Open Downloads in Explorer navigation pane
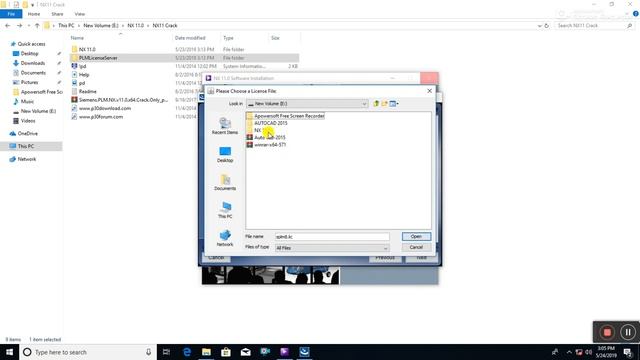 tap(29, 63)
